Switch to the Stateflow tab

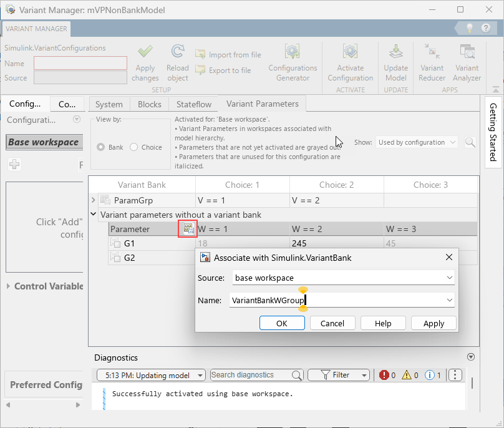(x=194, y=104)
